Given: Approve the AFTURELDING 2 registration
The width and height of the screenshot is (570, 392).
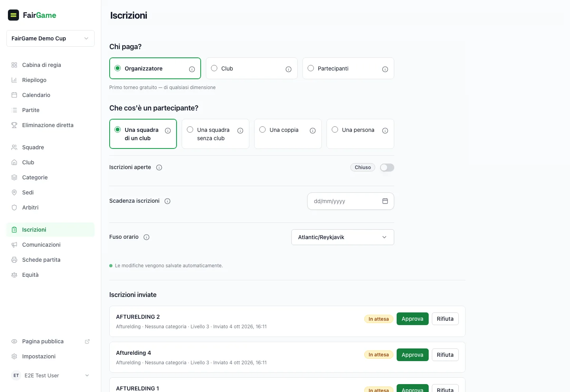Looking at the screenshot, I should (412, 319).
